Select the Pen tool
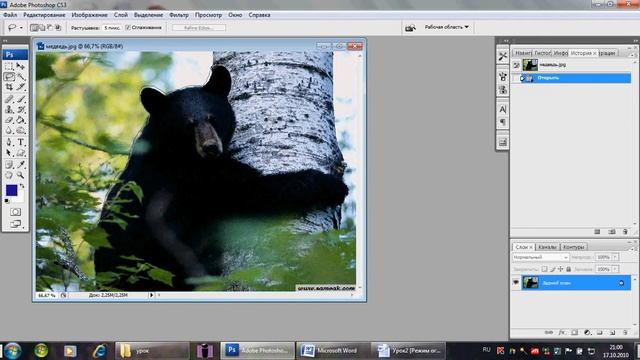The height and width of the screenshot is (360, 640). pos(9,142)
